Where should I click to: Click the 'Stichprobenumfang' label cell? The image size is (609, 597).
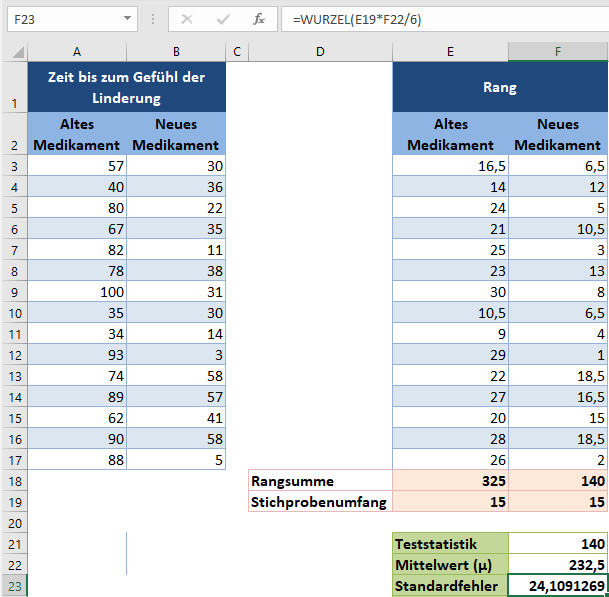320,501
